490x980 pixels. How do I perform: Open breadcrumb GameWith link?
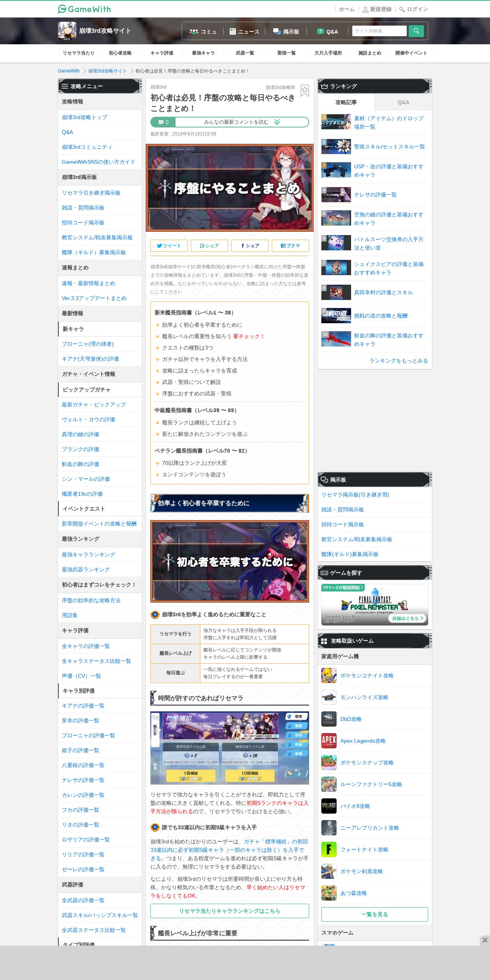[x=69, y=71]
